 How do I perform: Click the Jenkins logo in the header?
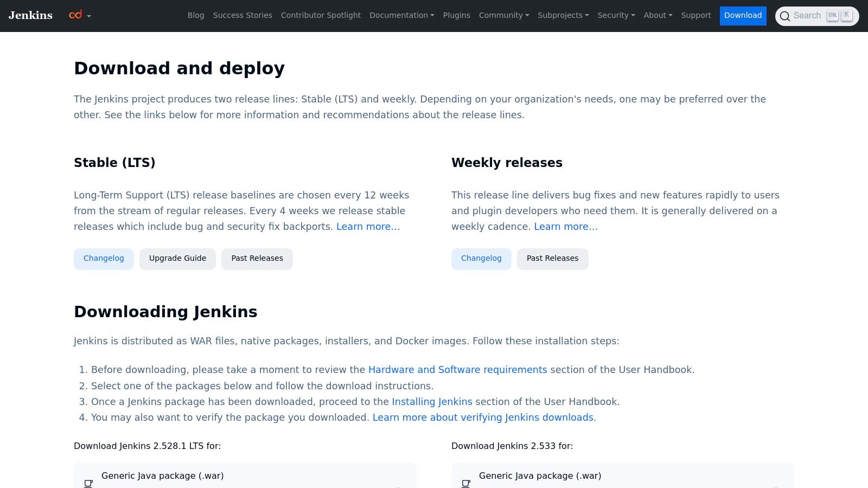(30, 15)
